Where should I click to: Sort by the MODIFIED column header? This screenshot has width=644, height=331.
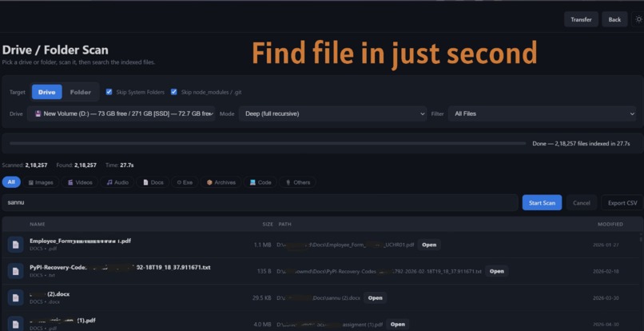pos(610,224)
